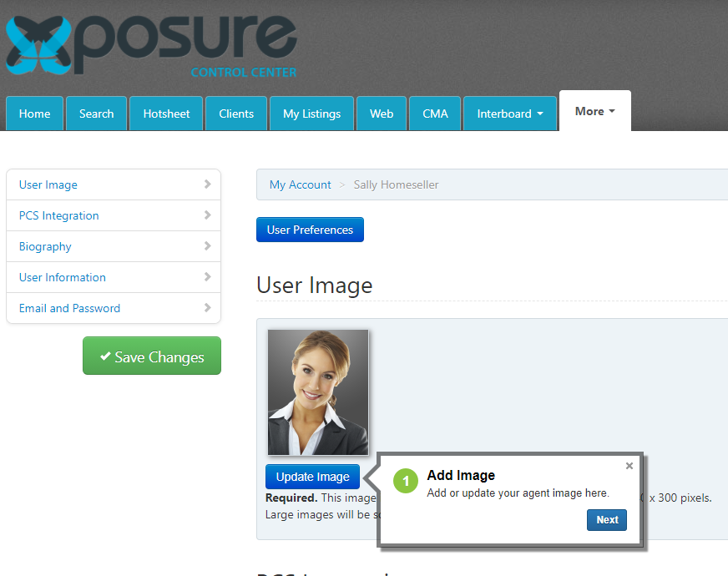
Task: Click the chevron beside PCS Integration
Action: click(x=208, y=215)
